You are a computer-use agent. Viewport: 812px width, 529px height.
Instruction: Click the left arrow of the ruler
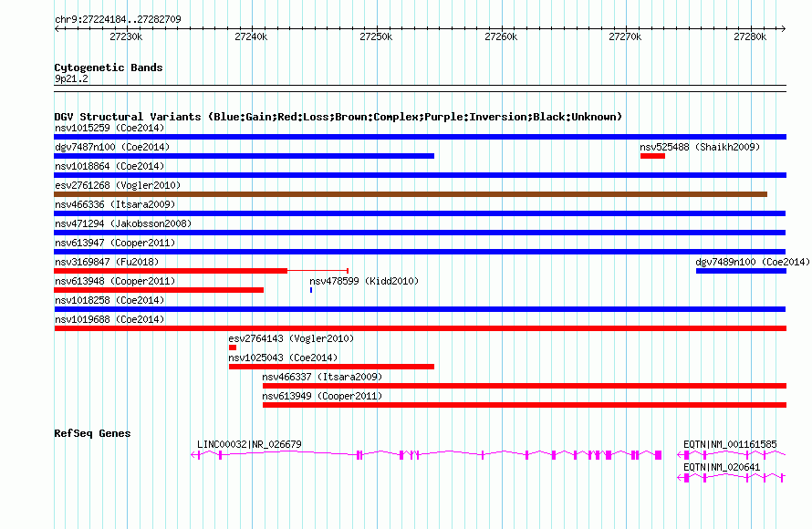tap(57, 28)
